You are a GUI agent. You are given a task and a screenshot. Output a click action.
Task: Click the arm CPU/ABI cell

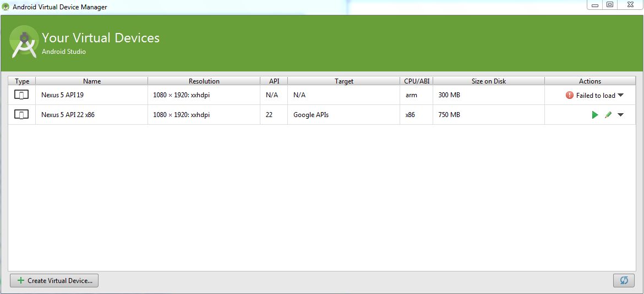point(417,95)
